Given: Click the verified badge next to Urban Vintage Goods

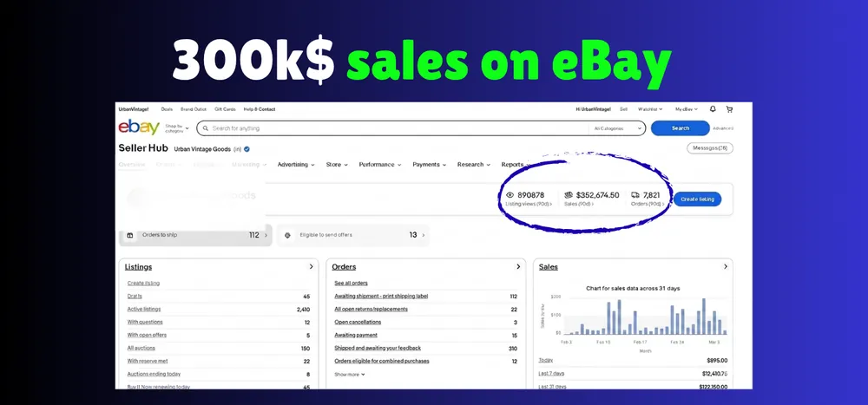Looking at the screenshot, I should click(247, 149).
